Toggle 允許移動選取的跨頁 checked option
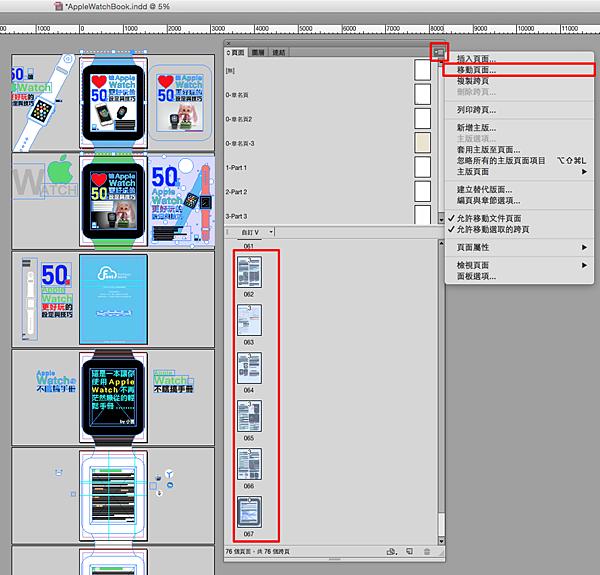600x575 pixels. 519,229
